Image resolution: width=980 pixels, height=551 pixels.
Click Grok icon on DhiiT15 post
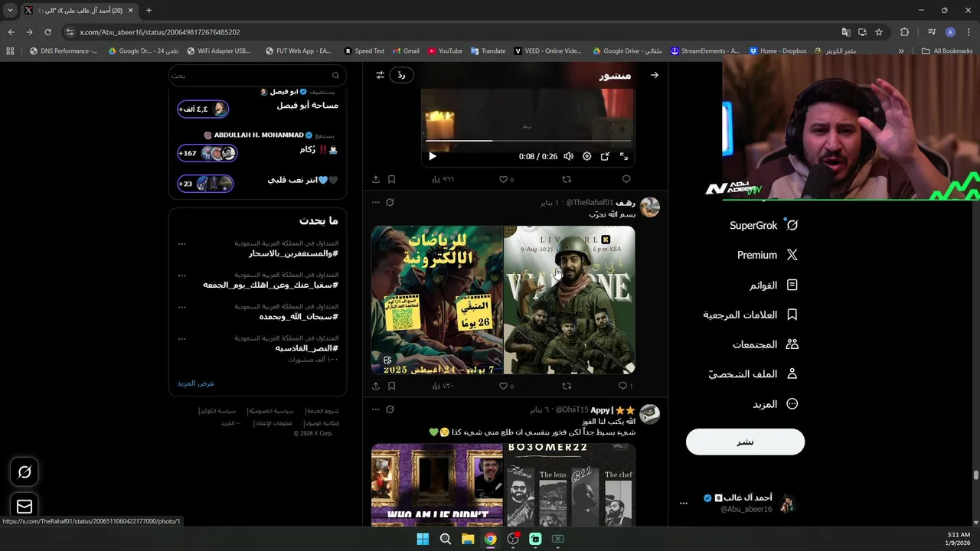point(390,409)
